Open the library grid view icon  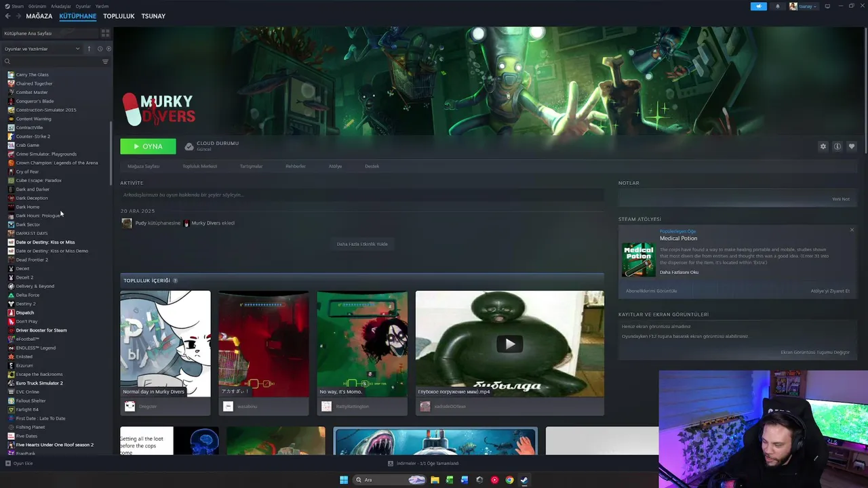point(105,33)
